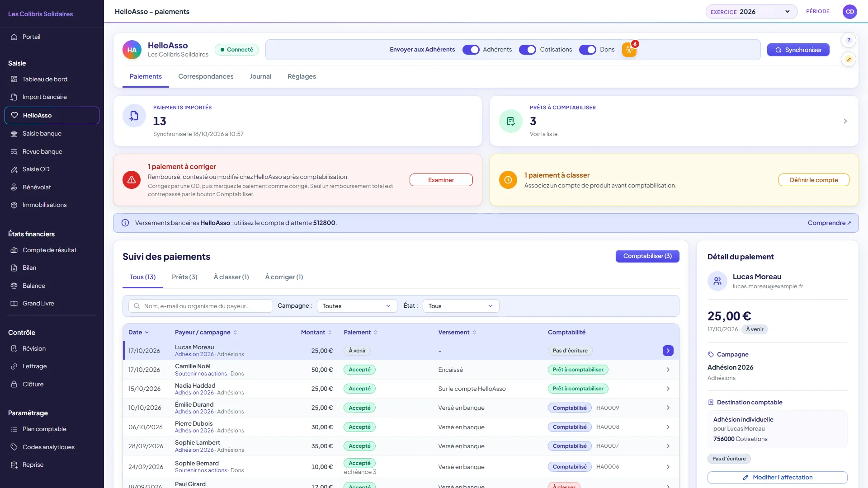Image resolution: width=868 pixels, height=488 pixels.
Task: Switch to the Correspondances tab
Action: (x=206, y=76)
